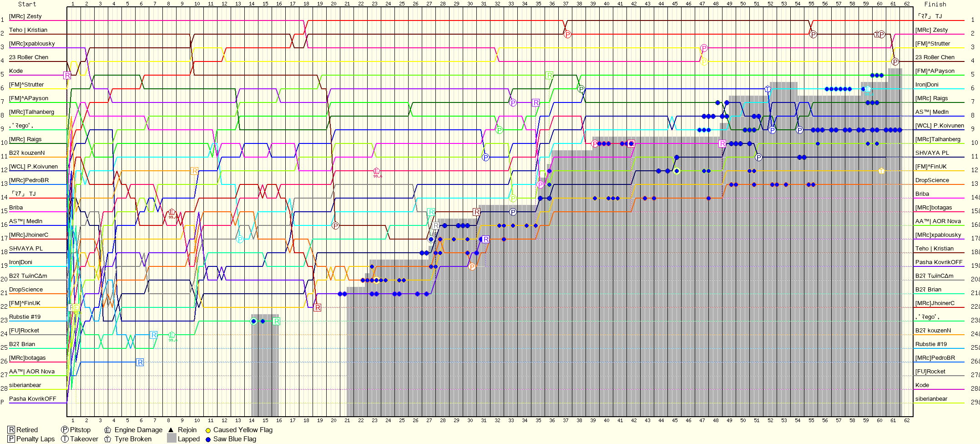
Task: Click the Pitstop circled-P legend icon
Action: click(65, 430)
